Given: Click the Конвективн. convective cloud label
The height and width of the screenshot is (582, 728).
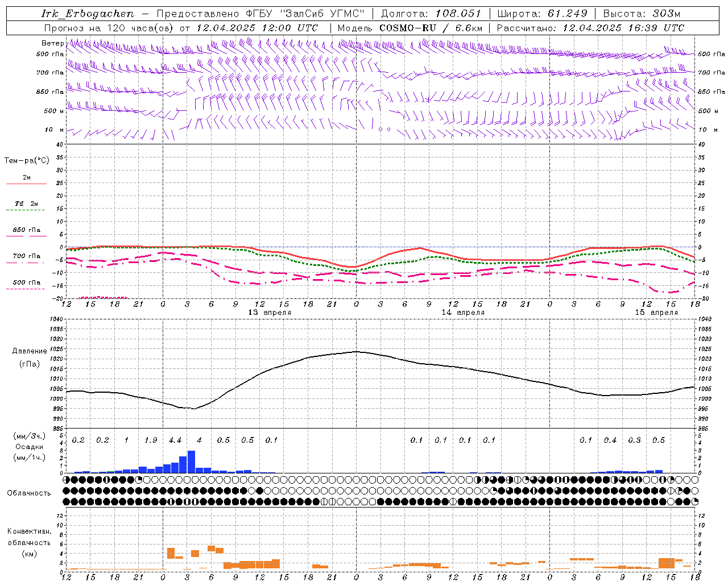Looking at the screenshot, I should click(29, 531).
